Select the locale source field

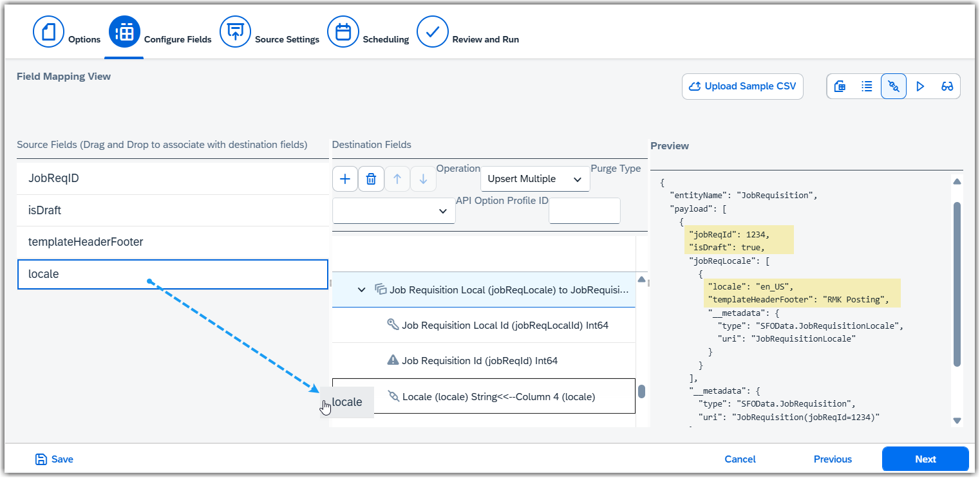173,274
